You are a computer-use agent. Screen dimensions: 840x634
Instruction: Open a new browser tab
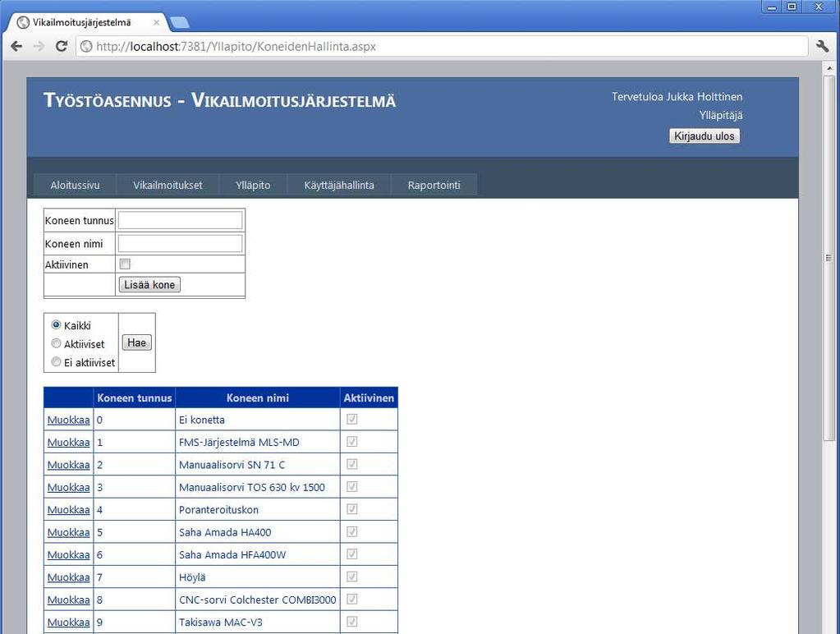(180, 22)
